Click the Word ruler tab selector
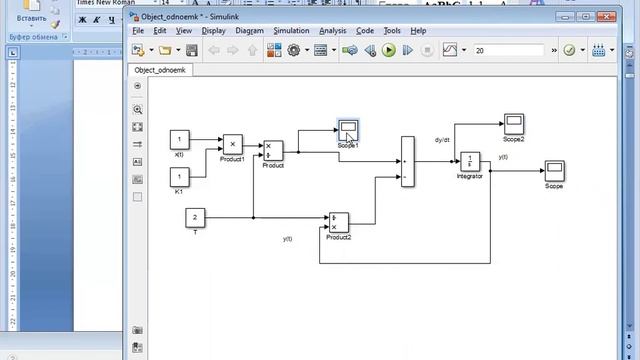 pyautogui.click(x=13, y=52)
